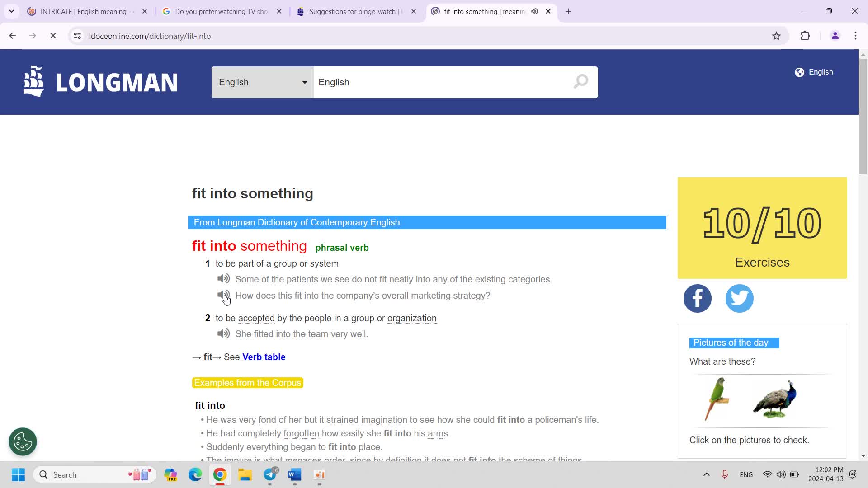Open Microsoft Word from taskbar

tap(294, 474)
